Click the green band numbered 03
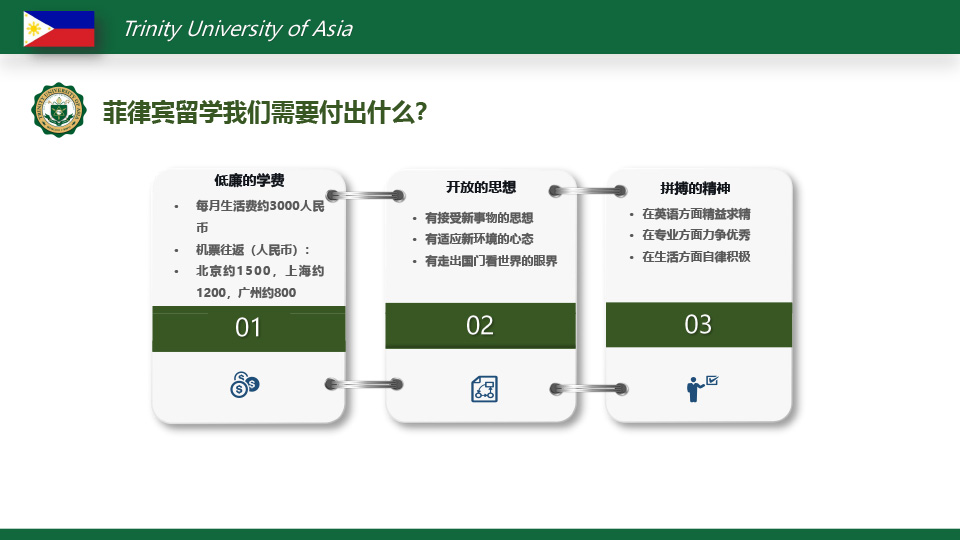This screenshot has width=960, height=540. point(699,324)
